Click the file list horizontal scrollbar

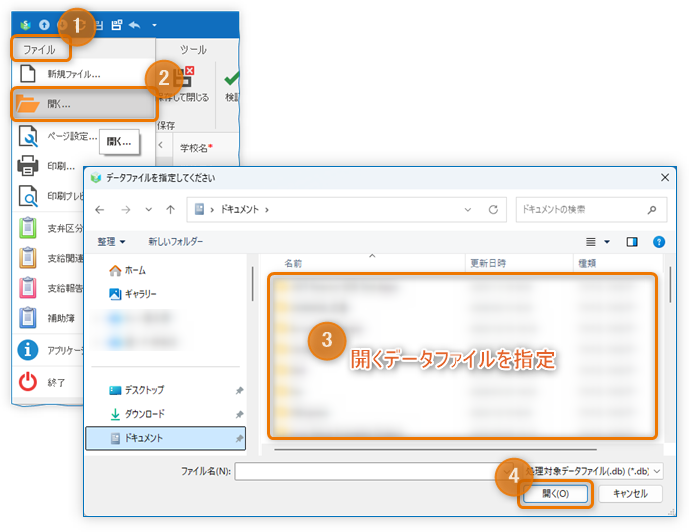pyautogui.click(x=435, y=449)
